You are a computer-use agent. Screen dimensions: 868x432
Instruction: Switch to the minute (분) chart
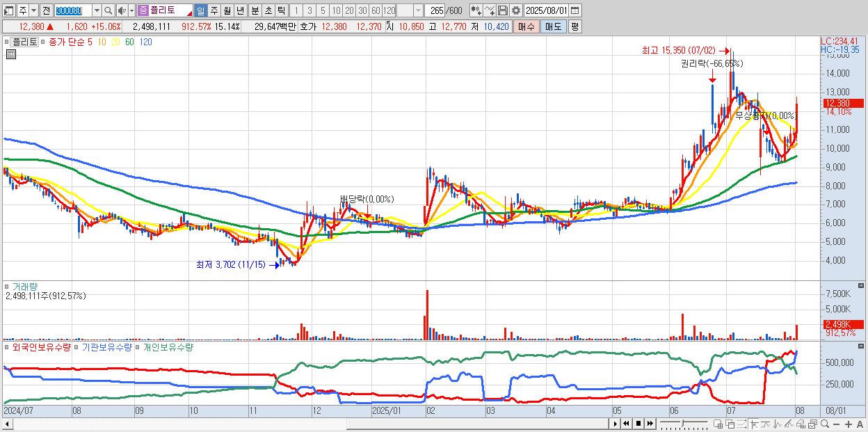[255, 10]
